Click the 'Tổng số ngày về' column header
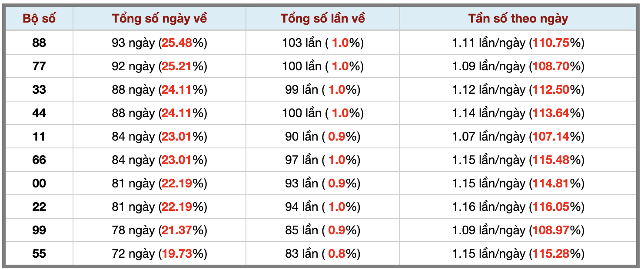 tap(159, 19)
